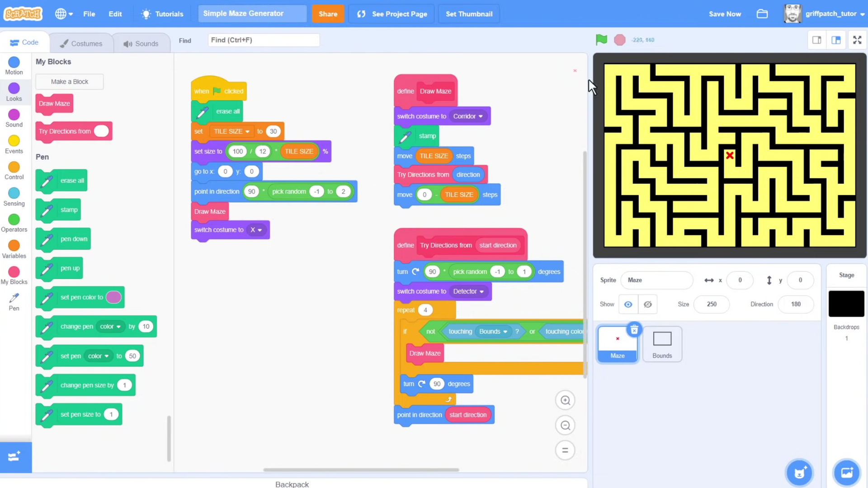Expand the Detector costume dropdown
This screenshot has height=488, width=868.
click(481, 291)
